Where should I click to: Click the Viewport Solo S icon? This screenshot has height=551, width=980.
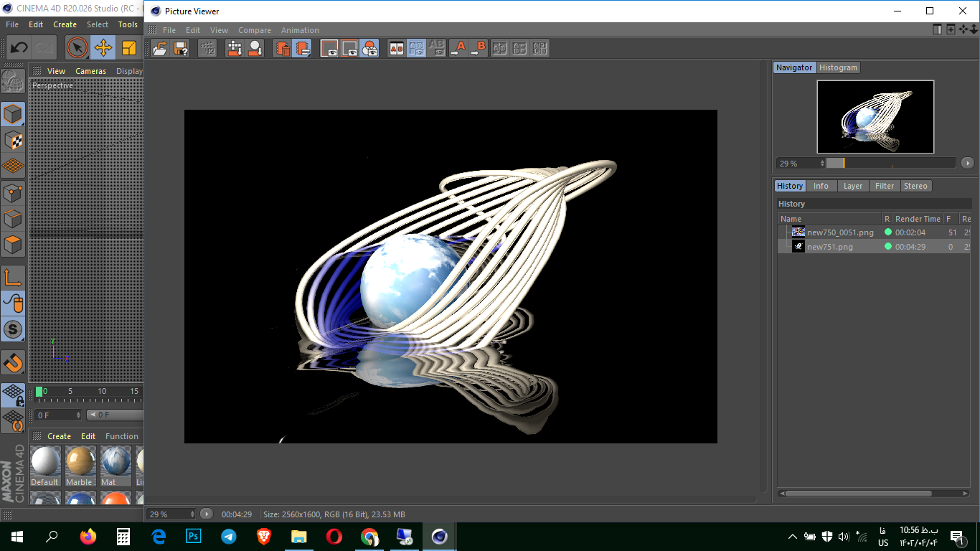(13, 329)
